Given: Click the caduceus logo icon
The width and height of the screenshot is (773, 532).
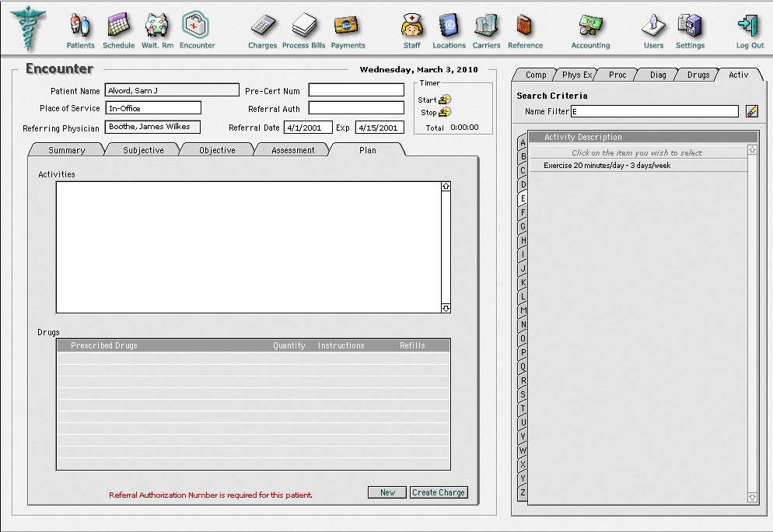Looking at the screenshot, I should click(29, 28).
